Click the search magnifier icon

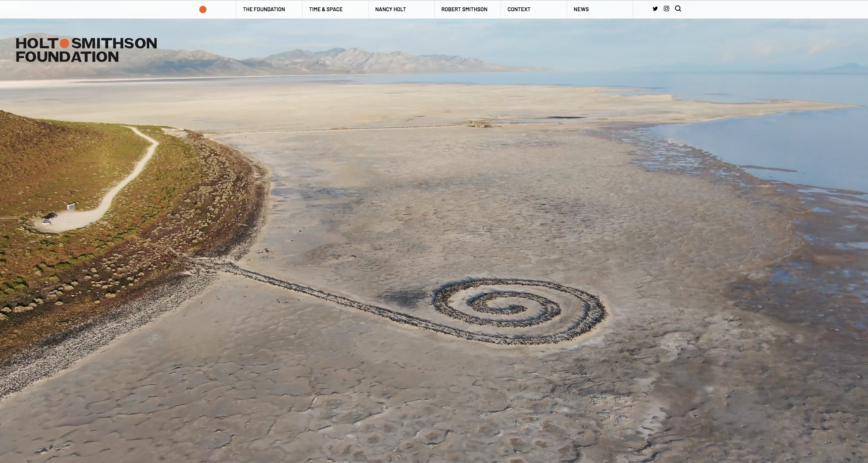point(678,9)
